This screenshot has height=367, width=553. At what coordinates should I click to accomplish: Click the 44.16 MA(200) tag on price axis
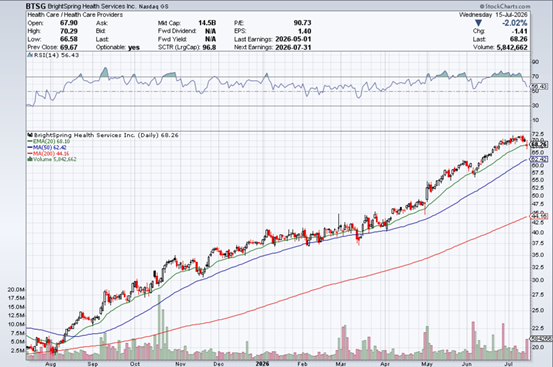pyautogui.click(x=539, y=216)
